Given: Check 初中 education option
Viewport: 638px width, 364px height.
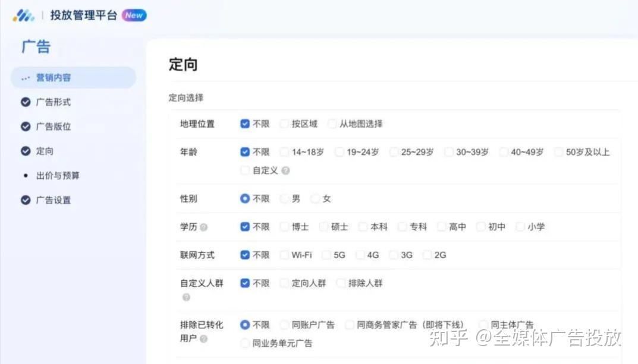Looking at the screenshot, I should [480, 227].
